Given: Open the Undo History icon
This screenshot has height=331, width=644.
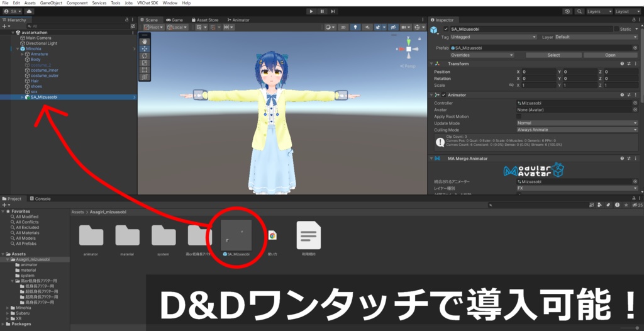Looking at the screenshot, I should 568,11.
